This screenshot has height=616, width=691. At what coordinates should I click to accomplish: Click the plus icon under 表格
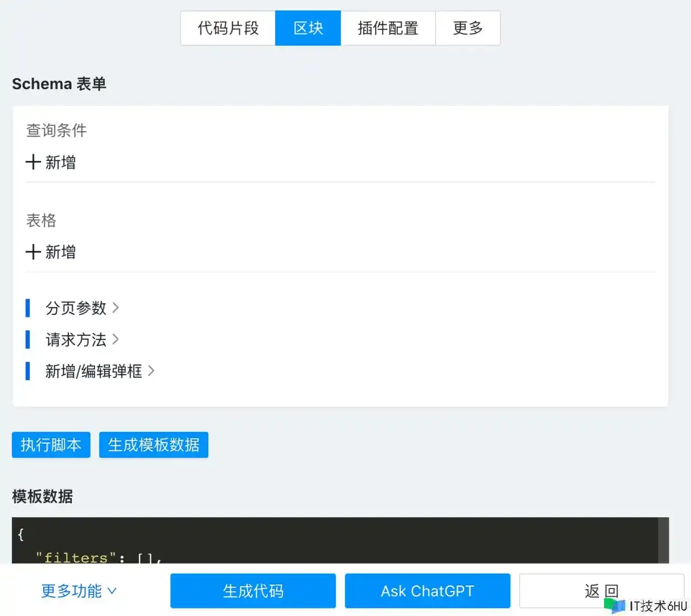tap(33, 252)
